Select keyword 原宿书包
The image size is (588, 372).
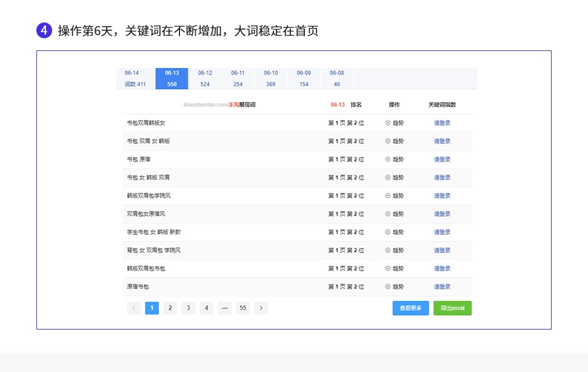point(138,287)
